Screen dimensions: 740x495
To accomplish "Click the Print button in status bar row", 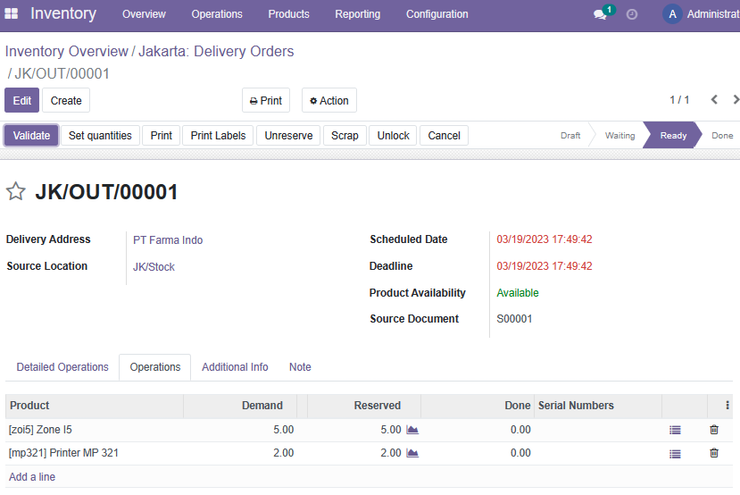I will [161, 135].
